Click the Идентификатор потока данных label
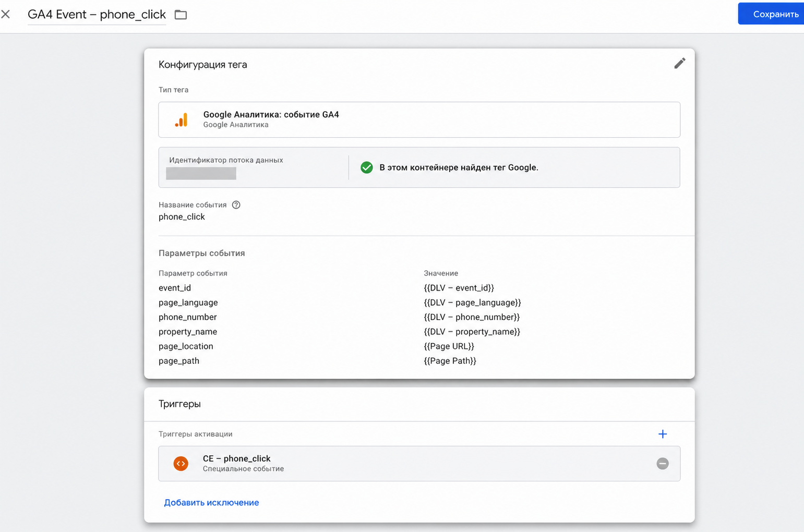 pyautogui.click(x=226, y=160)
